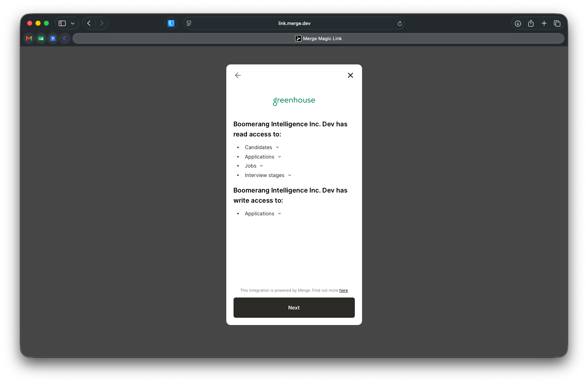
Task: Follow the 'here' Merge info link
Action: (x=344, y=290)
